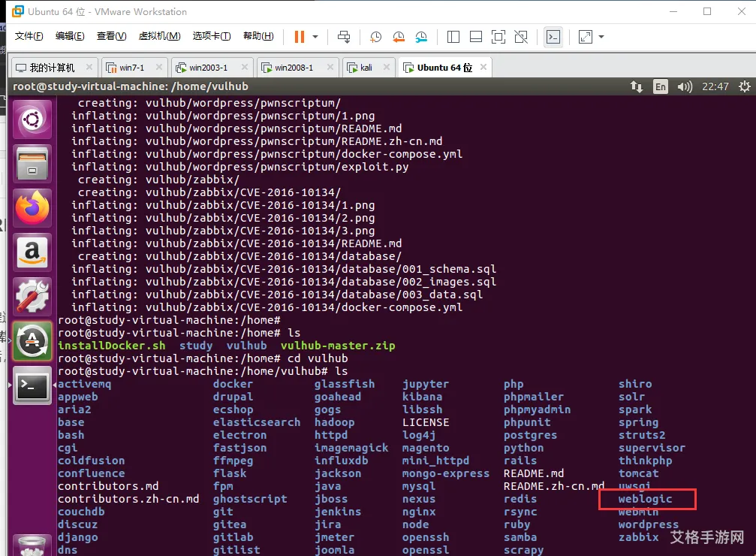Switch to Unity mode icon
The height and width of the screenshot is (556, 756).
(x=521, y=37)
